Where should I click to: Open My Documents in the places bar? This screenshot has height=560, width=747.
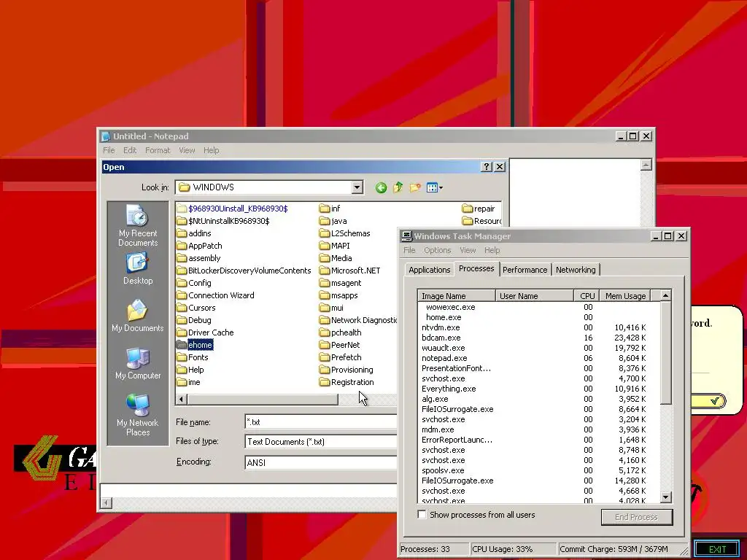coord(138,316)
